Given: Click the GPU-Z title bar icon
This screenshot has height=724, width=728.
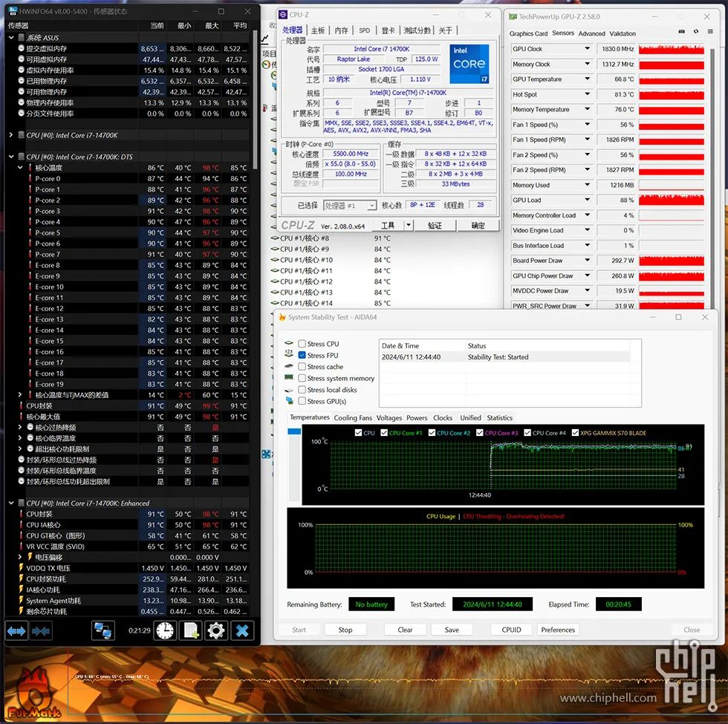Looking at the screenshot, I should 513,16.
